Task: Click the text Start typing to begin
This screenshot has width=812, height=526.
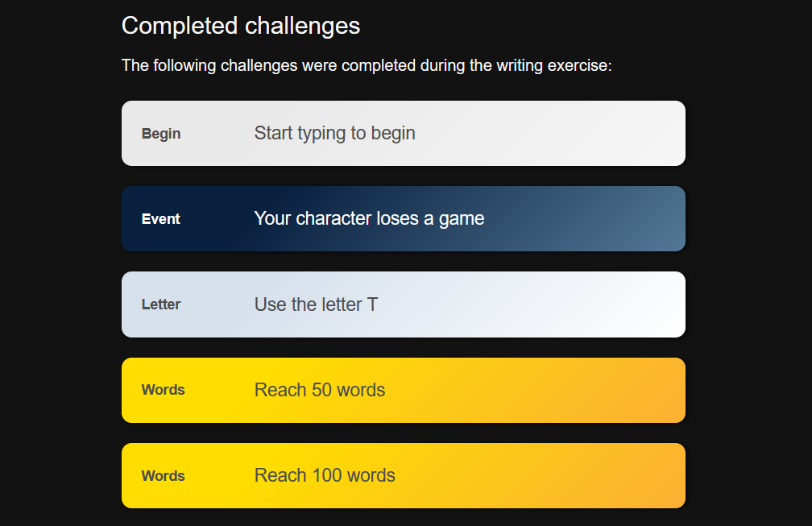Action: pos(334,133)
